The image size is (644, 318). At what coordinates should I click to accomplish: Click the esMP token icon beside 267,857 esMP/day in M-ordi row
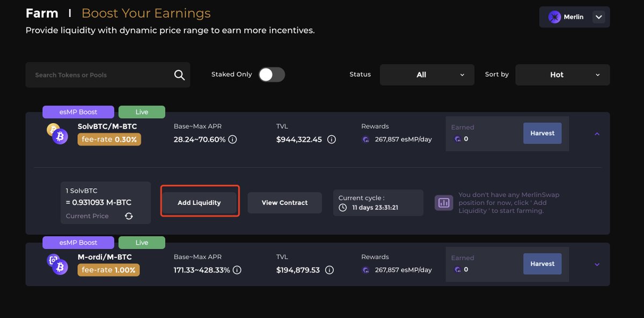pos(366,270)
